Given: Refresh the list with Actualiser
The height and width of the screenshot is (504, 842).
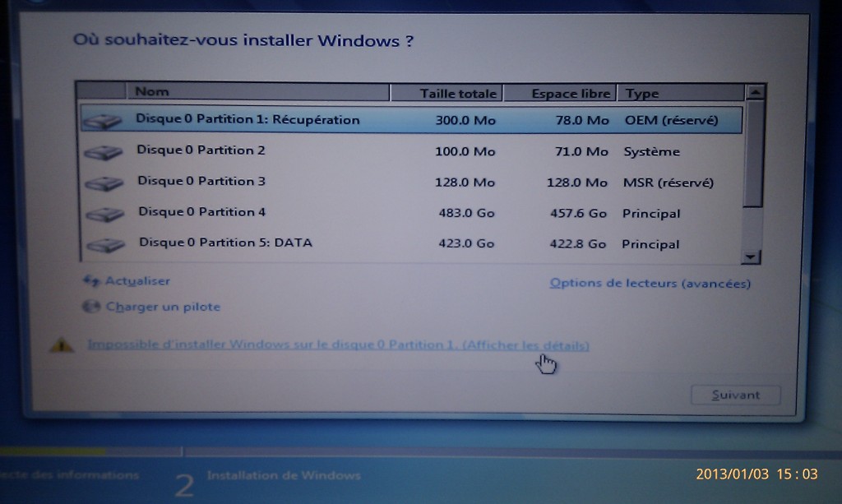Looking at the screenshot, I should 137,280.
